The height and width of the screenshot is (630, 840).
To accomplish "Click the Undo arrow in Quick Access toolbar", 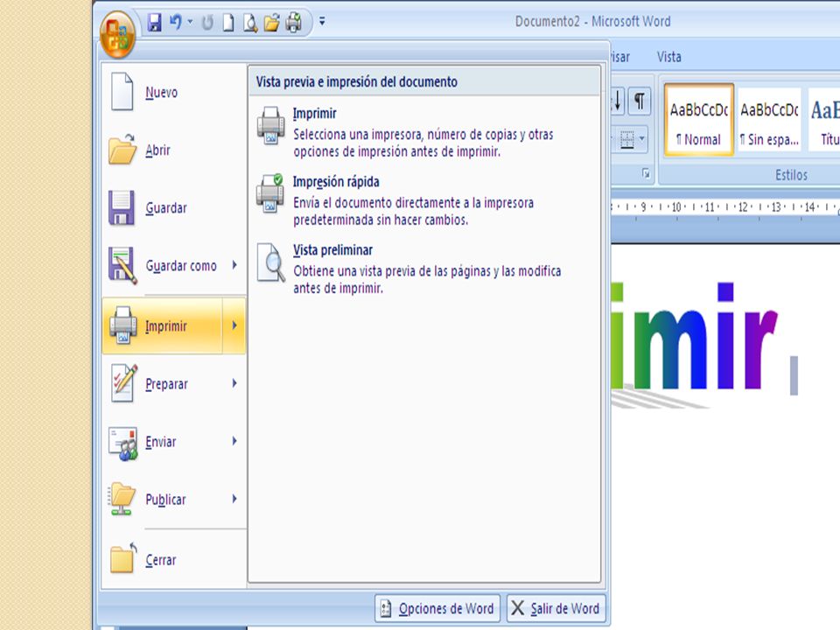I will pos(175,22).
